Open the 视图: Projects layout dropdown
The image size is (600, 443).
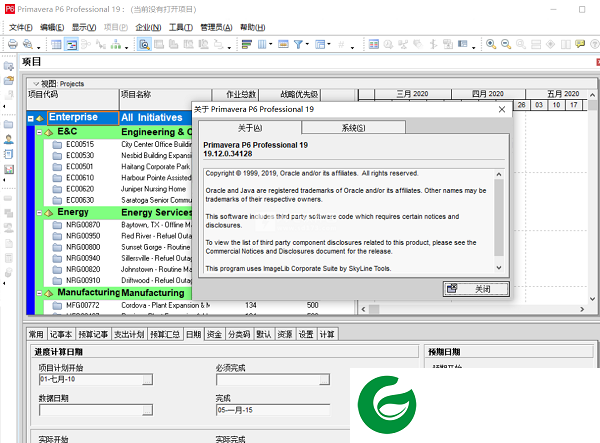click(x=36, y=84)
